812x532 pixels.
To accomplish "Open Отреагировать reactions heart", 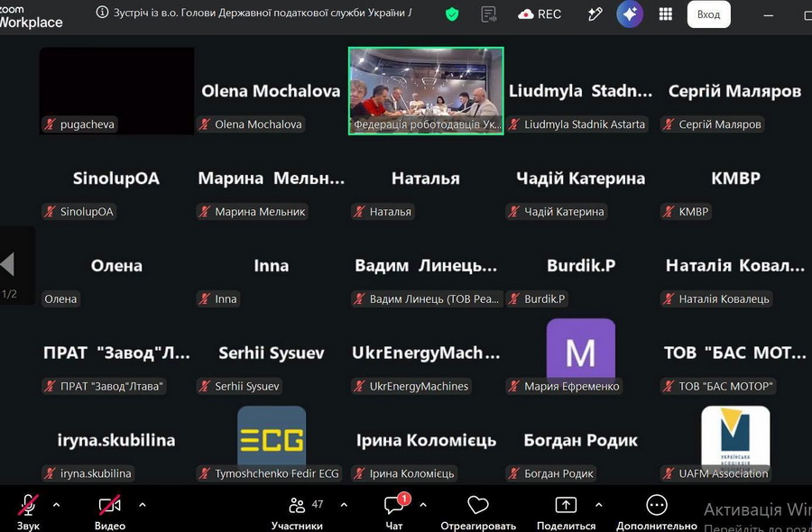I will (478, 512).
